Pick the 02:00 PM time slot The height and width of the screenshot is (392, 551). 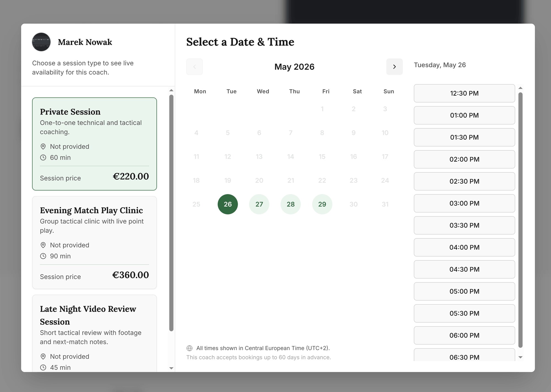click(x=464, y=159)
